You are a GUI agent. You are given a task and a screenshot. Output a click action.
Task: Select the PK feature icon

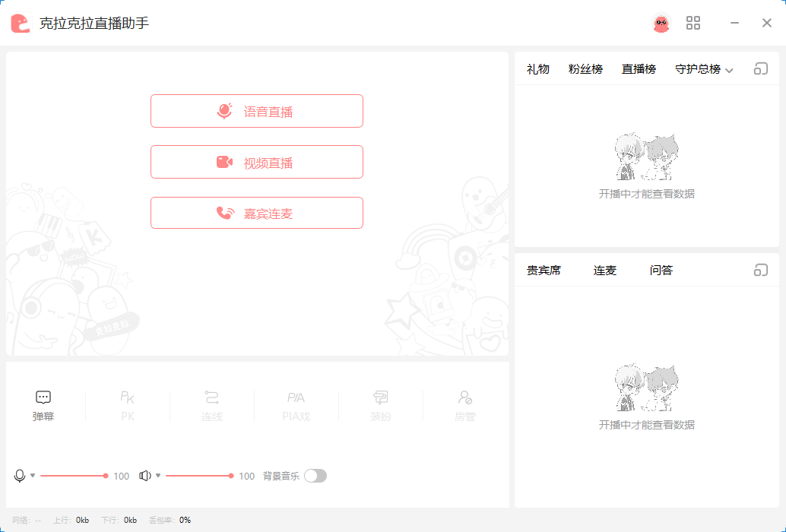pyautogui.click(x=128, y=403)
